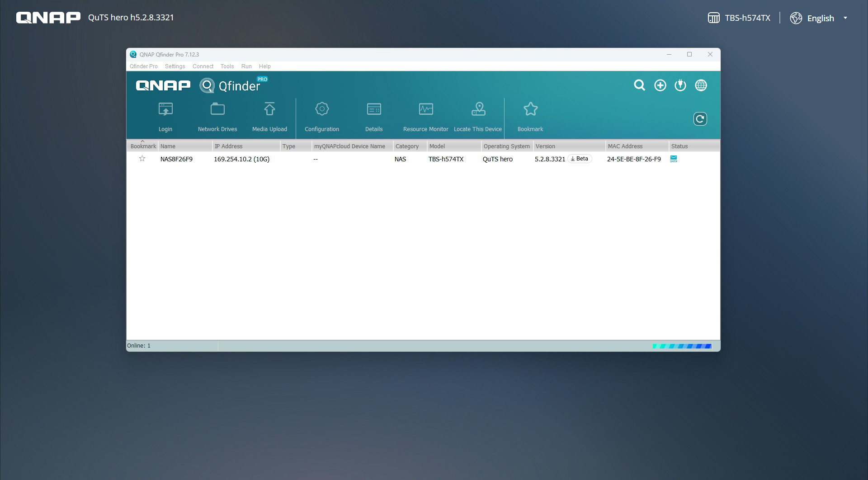Show device Details from the toolbar
Image resolution: width=868 pixels, height=480 pixels.
(374, 110)
